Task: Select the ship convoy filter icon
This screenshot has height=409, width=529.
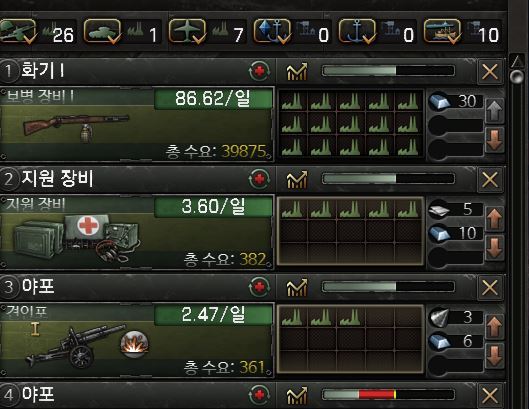Action: [x=442, y=31]
